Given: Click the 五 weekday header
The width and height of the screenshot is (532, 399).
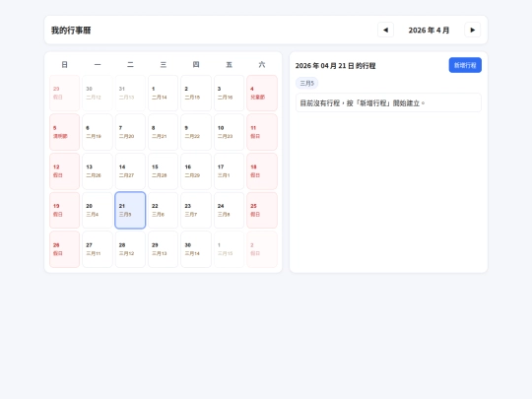Looking at the screenshot, I should 229,64.
